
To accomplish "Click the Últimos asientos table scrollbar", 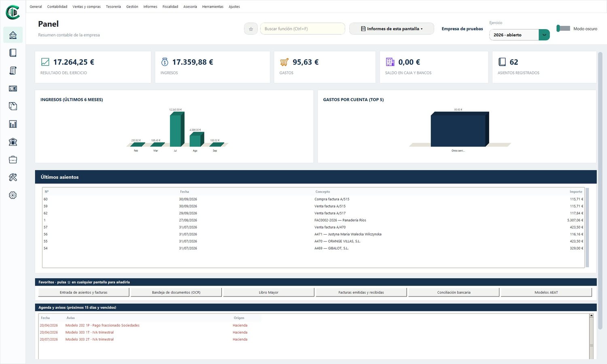I will 587,227.
